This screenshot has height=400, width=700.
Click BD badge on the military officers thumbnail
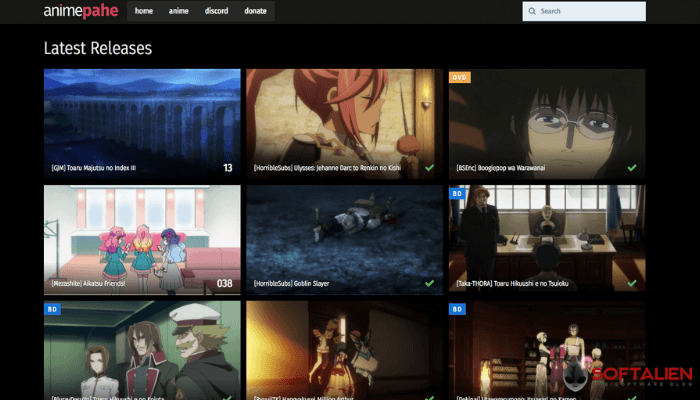click(x=52, y=309)
